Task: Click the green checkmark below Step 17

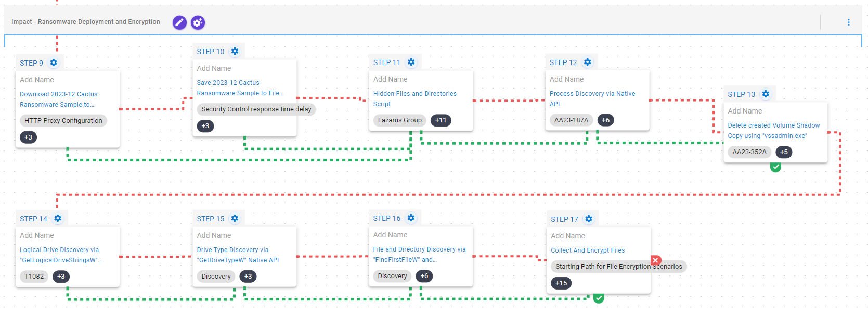Action: (599, 298)
